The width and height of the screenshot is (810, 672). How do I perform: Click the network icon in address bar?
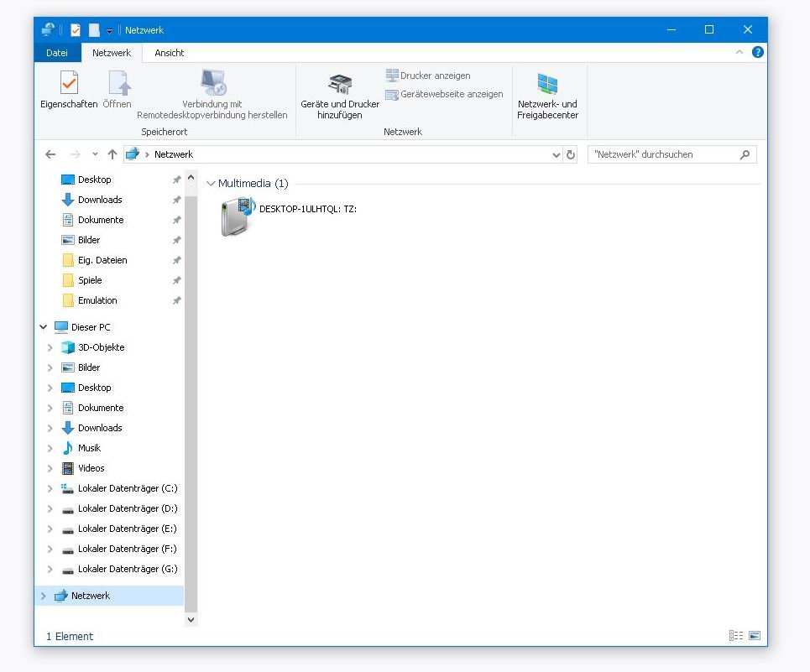(133, 154)
